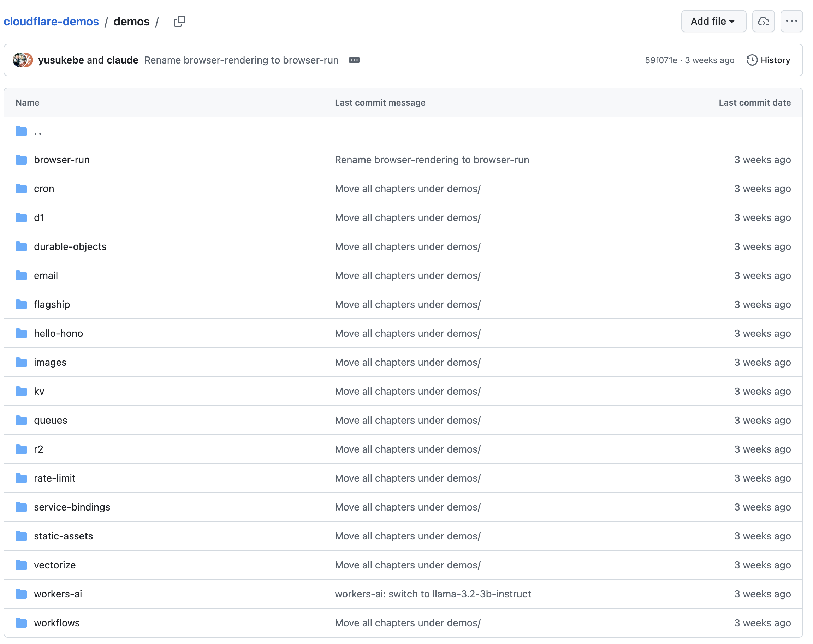Copy the file path with copy icon
This screenshot has height=644, width=813.
click(x=179, y=21)
